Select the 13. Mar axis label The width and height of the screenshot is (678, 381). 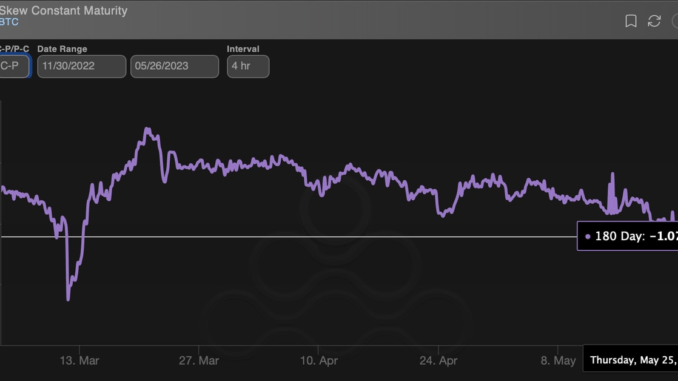[x=80, y=361]
